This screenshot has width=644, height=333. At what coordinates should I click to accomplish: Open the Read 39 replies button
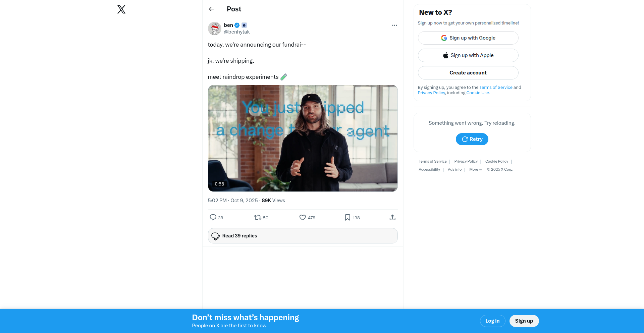(303, 236)
